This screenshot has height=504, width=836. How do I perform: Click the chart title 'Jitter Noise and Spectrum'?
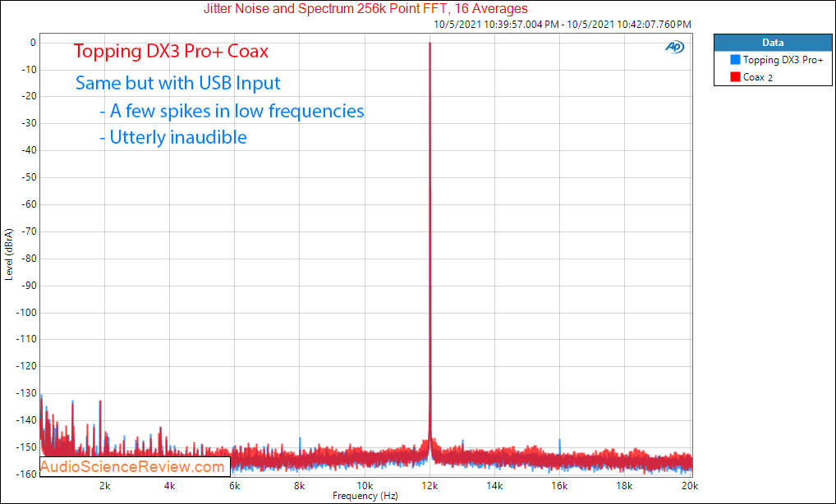click(365, 8)
